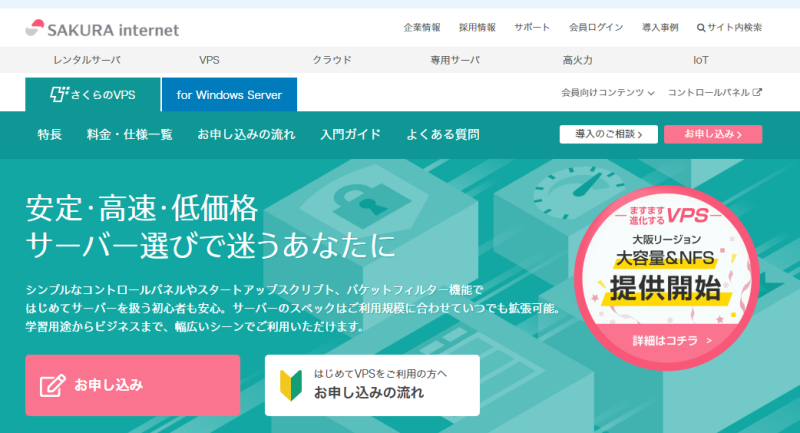Click 企業情報 link

(x=422, y=28)
